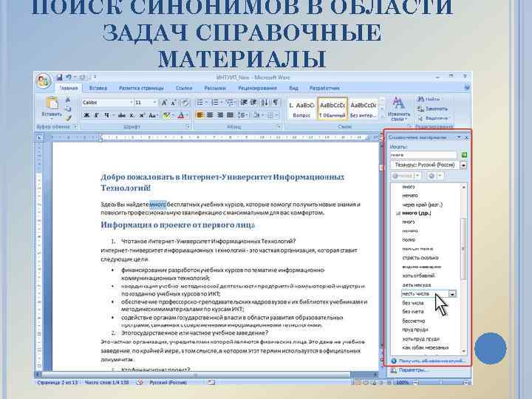
Task: Click the Copy icon under Cut
Action: pyautogui.click(x=68, y=109)
